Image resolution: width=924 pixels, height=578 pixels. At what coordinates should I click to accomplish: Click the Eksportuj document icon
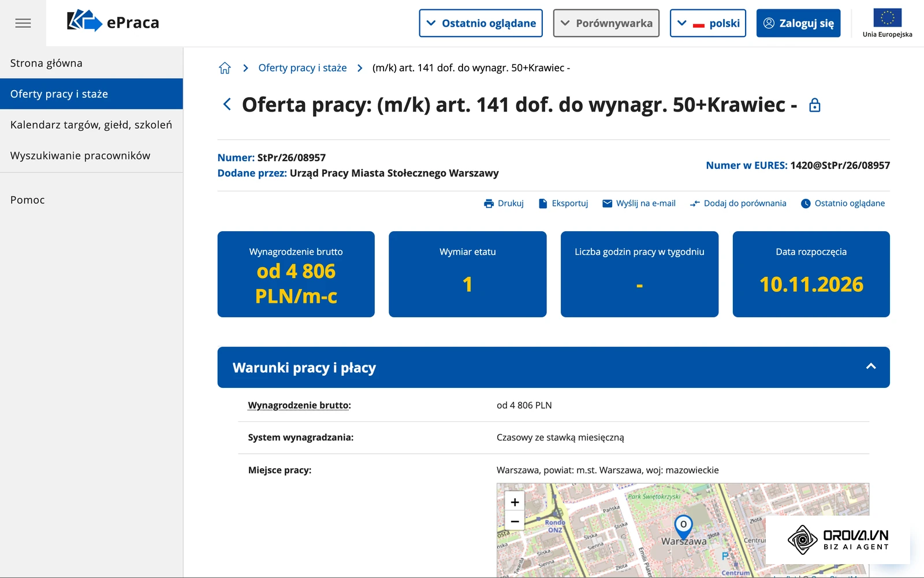click(543, 203)
